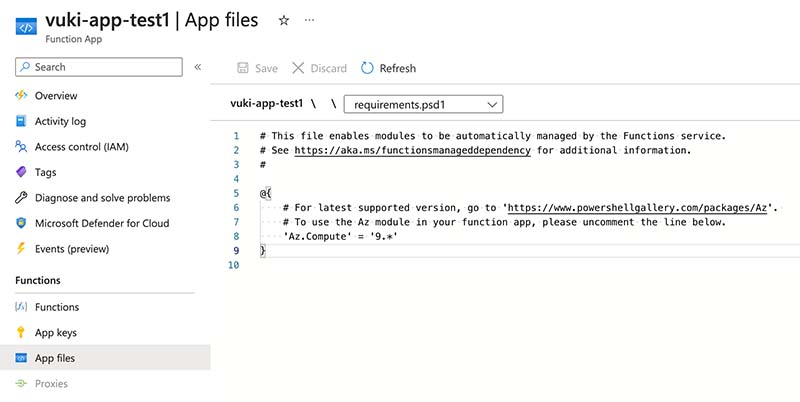Image resolution: width=800 pixels, height=402 pixels.
Task: Open Microsoft Defender for Cloud
Action: tap(102, 223)
